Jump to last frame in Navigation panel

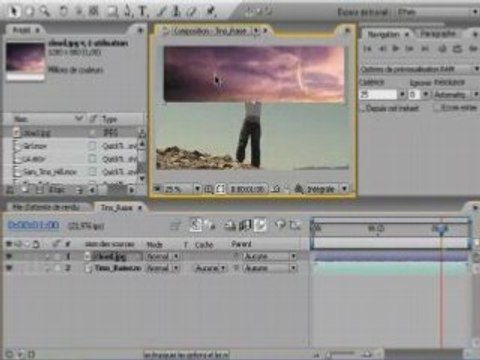425,49
